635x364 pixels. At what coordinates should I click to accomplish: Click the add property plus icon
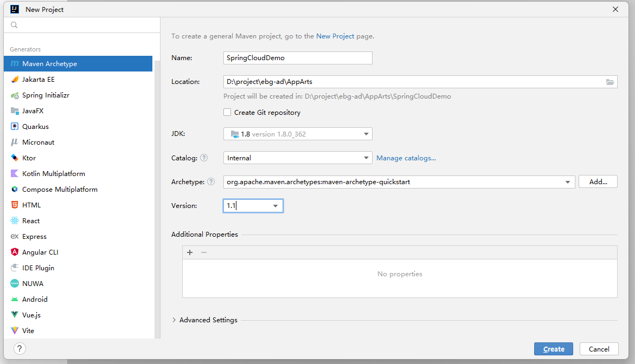point(190,252)
